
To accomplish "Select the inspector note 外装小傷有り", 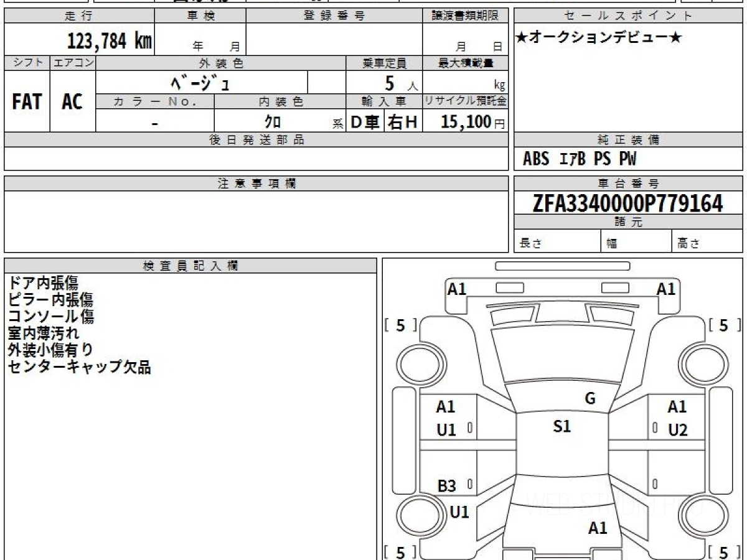I will [x=50, y=350].
